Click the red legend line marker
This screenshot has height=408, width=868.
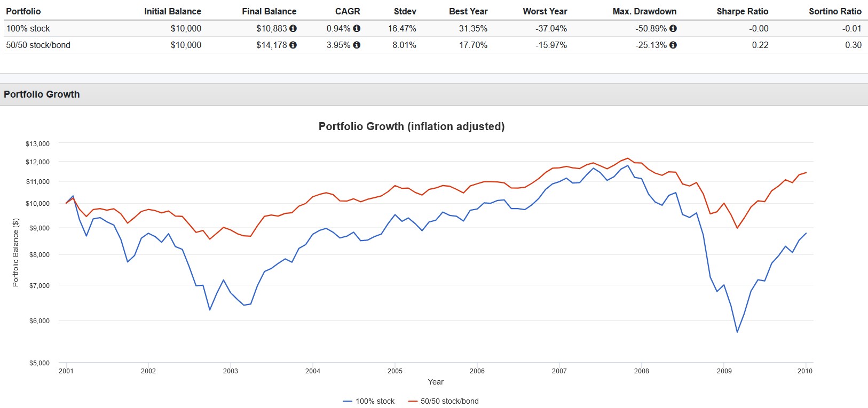(413, 401)
